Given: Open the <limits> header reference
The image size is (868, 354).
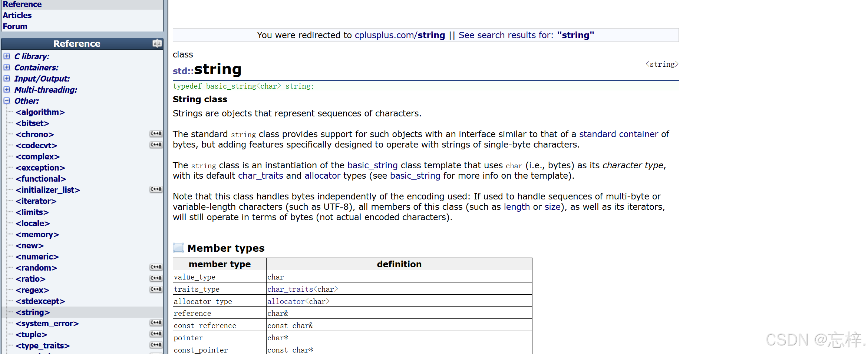Looking at the screenshot, I should click(x=32, y=212).
